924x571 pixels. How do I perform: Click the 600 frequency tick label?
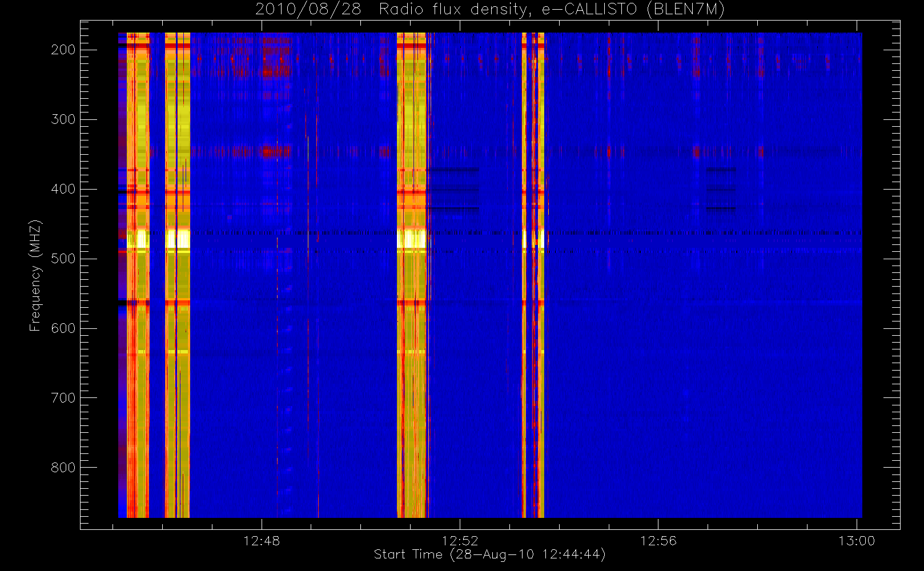pos(63,328)
